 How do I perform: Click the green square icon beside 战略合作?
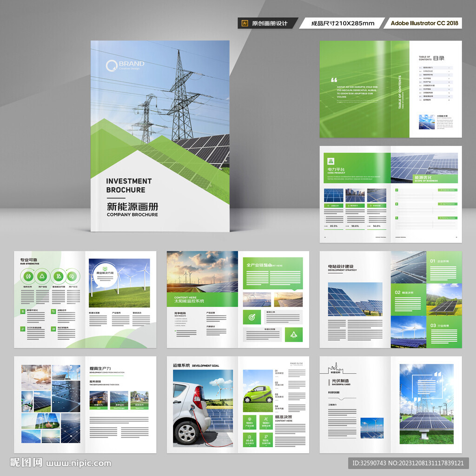click(x=53, y=311)
